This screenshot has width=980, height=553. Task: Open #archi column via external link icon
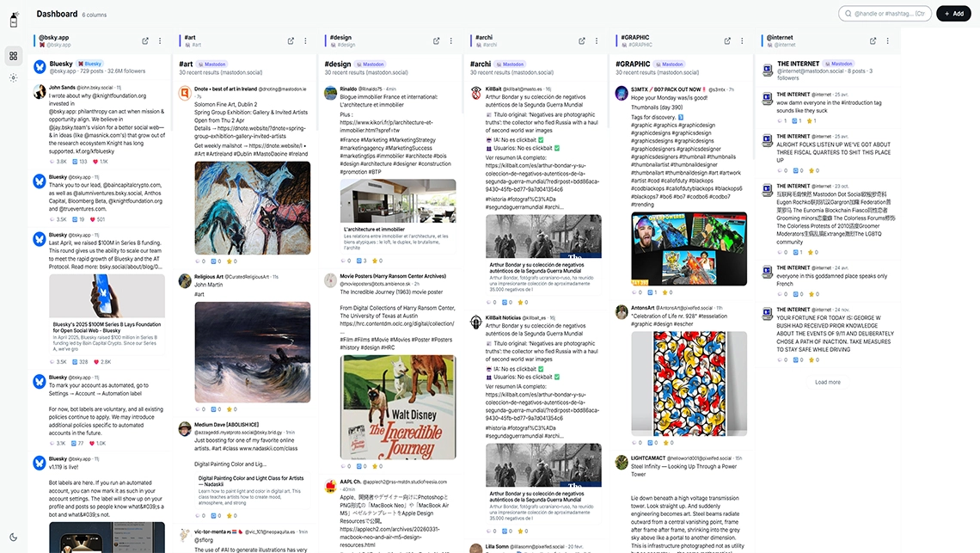pyautogui.click(x=582, y=40)
